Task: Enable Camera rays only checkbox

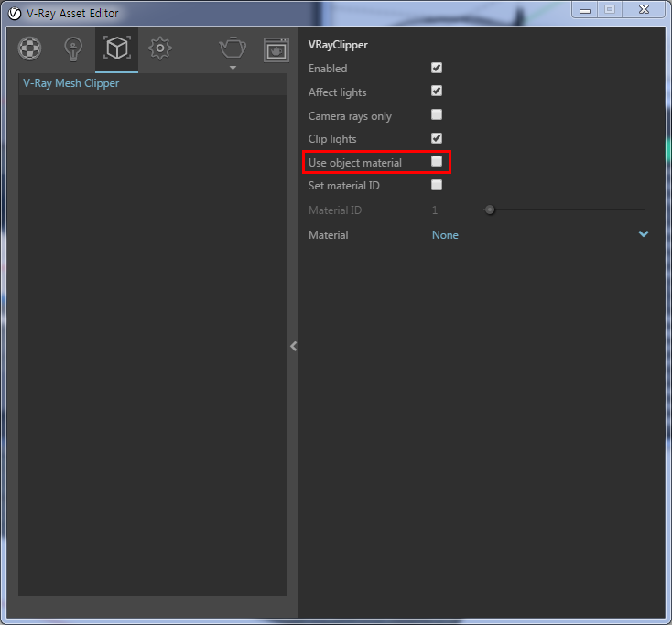Action: tap(437, 114)
